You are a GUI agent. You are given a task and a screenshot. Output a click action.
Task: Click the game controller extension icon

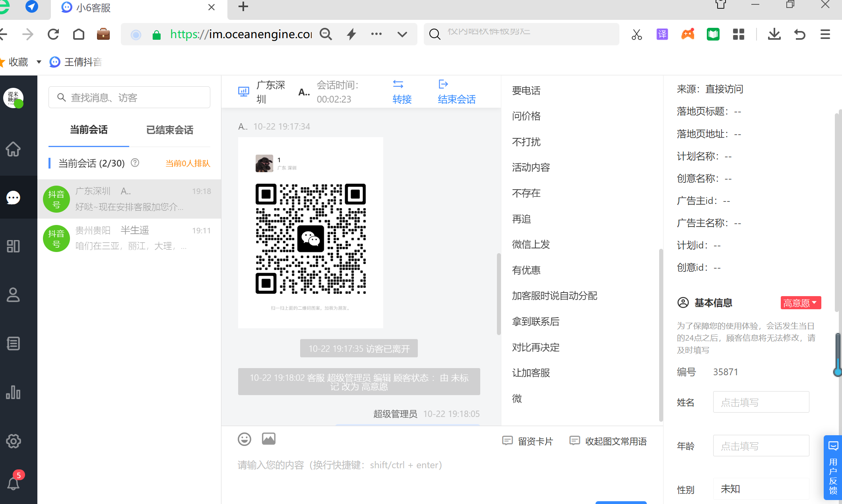pyautogui.click(x=688, y=35)
